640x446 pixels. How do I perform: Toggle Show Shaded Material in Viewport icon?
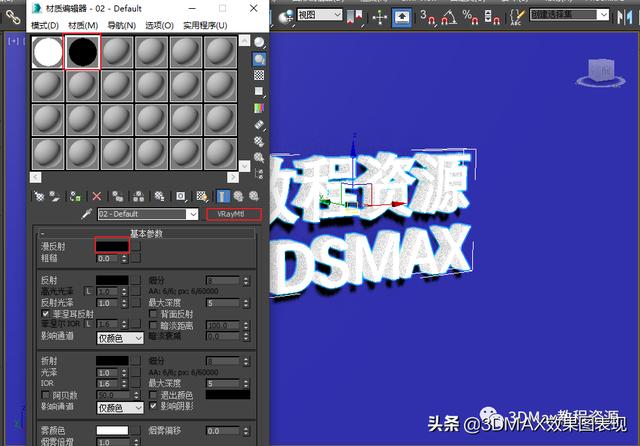tap(202, 197)
